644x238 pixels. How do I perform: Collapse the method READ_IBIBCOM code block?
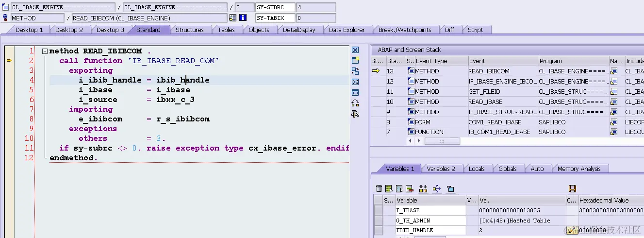point(45,51)
